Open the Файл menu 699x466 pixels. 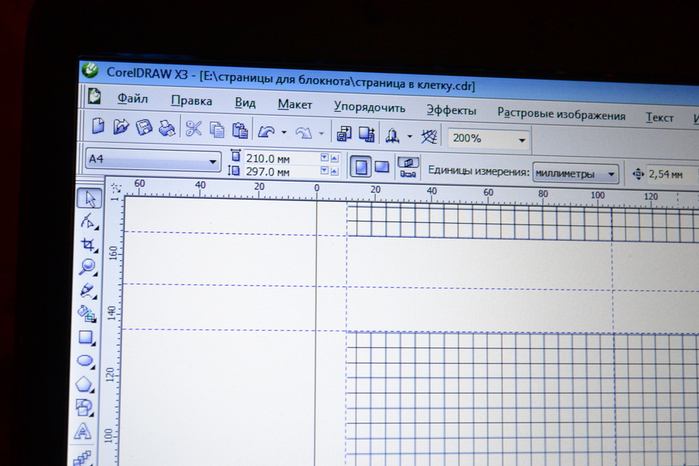[132, 99]
